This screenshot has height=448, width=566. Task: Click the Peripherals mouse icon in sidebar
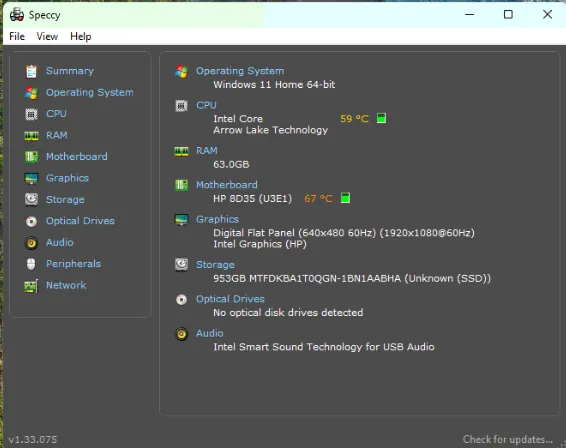31,264
